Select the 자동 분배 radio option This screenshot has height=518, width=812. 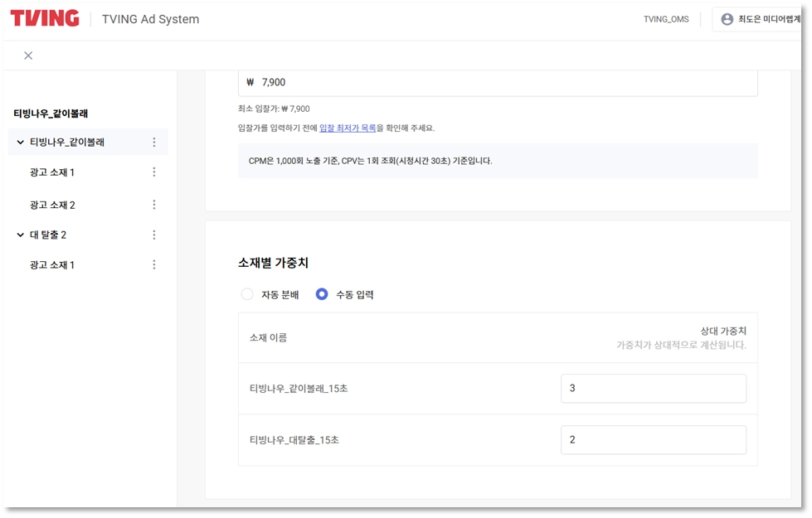coord(247,294)
